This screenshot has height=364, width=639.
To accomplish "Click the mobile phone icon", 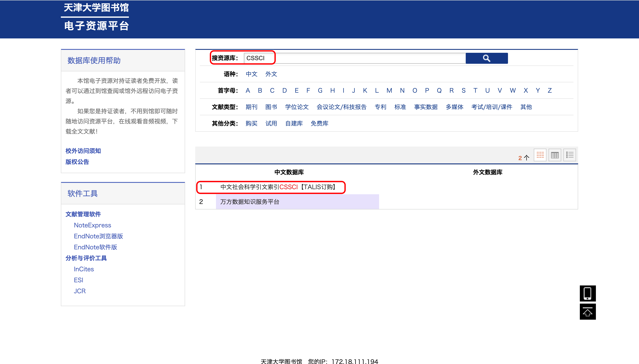I will coord(587,293).
